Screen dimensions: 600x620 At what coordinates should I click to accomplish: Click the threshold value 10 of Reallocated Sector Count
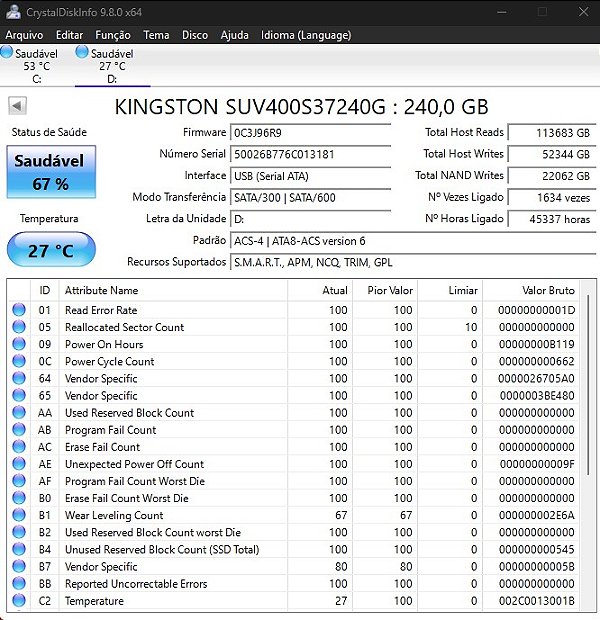coord(471,327)
